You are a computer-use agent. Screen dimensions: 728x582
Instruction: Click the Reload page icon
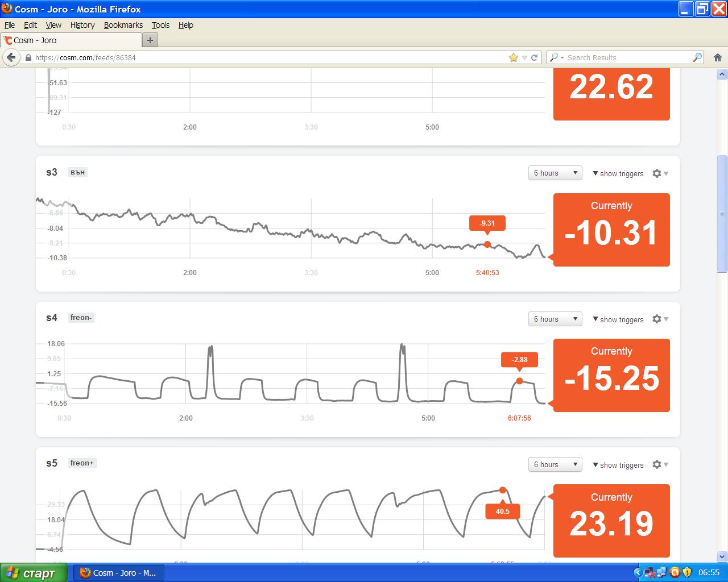point(534,57)
